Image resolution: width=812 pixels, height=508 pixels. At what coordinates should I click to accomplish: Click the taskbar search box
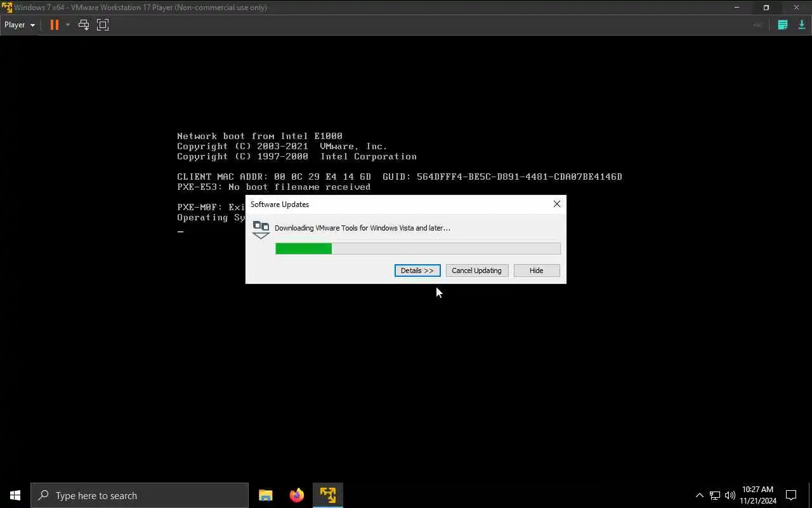pos(140,495)
